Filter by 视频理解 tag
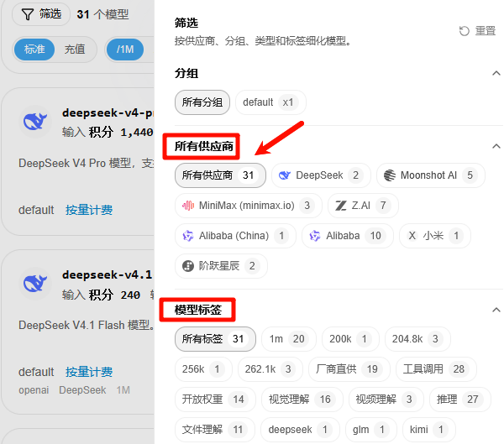The image size is (504, 444). pyautogui.click(x=386, y=400)
